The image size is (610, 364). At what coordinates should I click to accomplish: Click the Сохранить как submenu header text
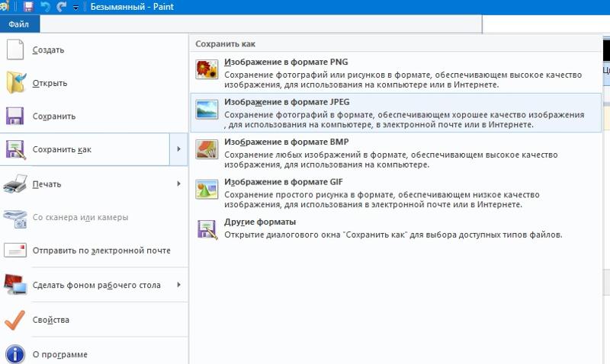click(225, 44)
